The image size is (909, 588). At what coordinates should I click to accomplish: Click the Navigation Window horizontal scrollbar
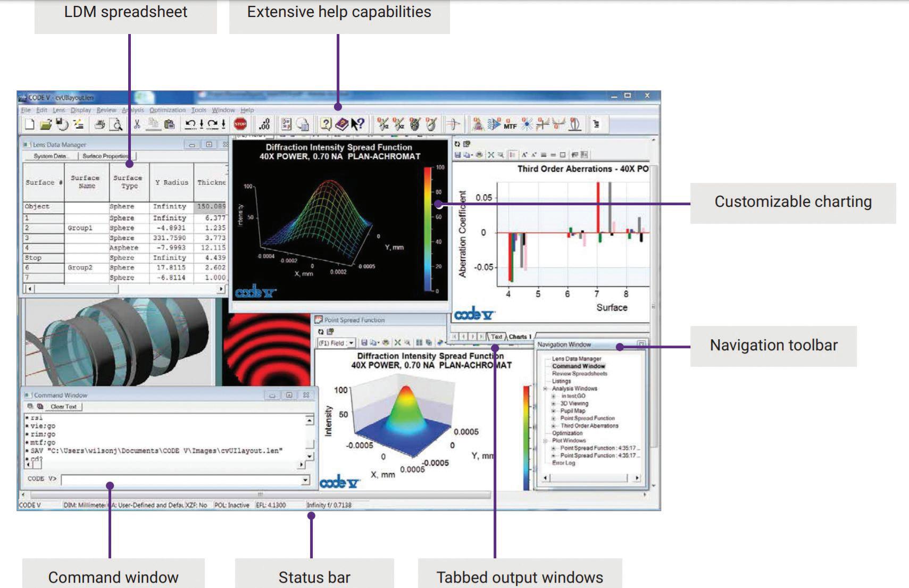(590, 478)
